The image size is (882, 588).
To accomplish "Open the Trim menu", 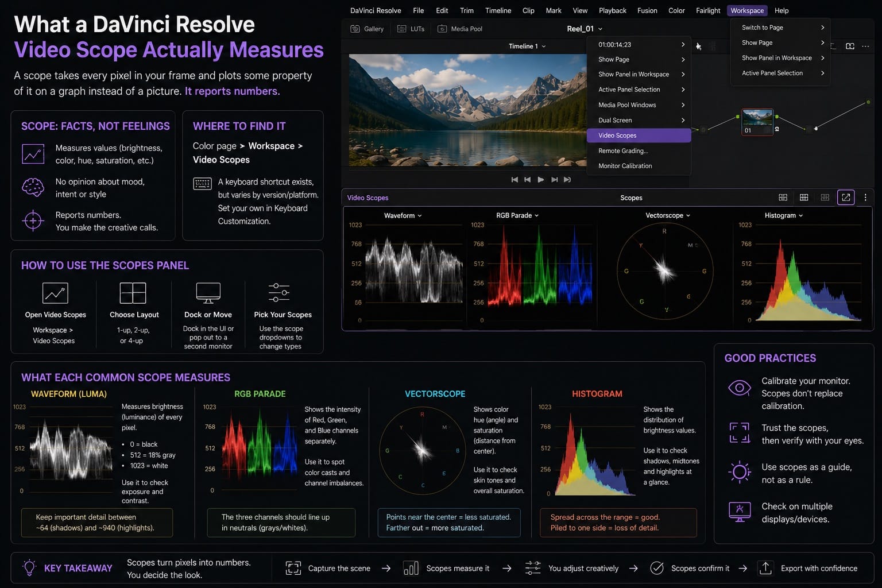I will tap(467, 10).
